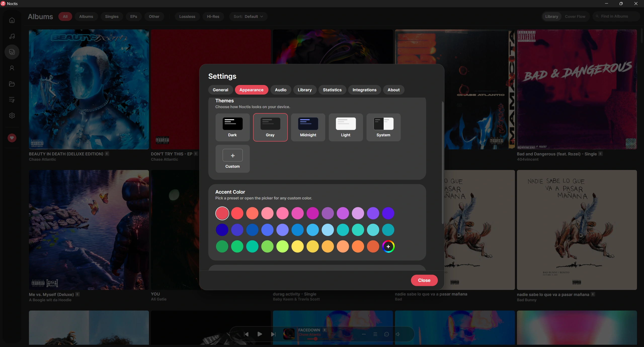Open the Audio settings tab
Screen dimensions: 644x347
coord(280,90)
